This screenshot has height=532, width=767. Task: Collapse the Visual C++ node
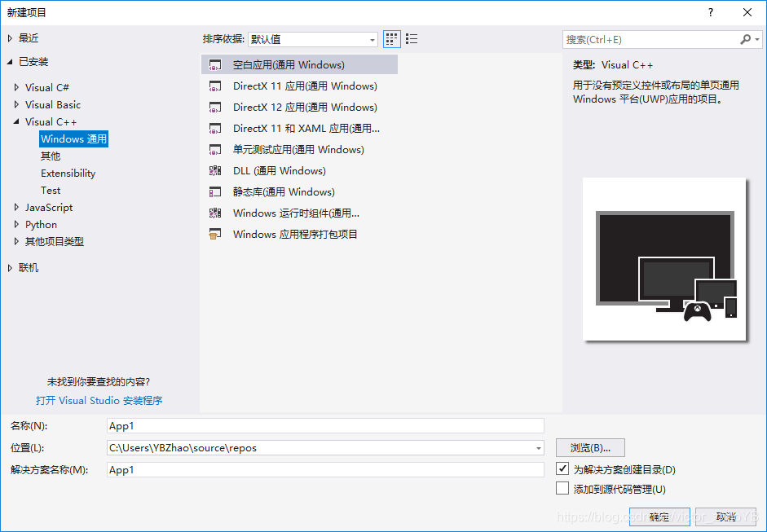(16, 121)
